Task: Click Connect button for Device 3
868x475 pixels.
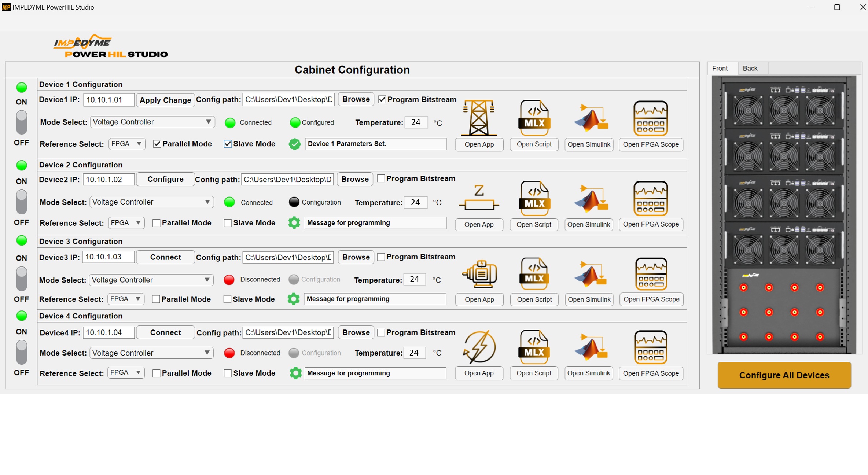Action: pos(165,257)
